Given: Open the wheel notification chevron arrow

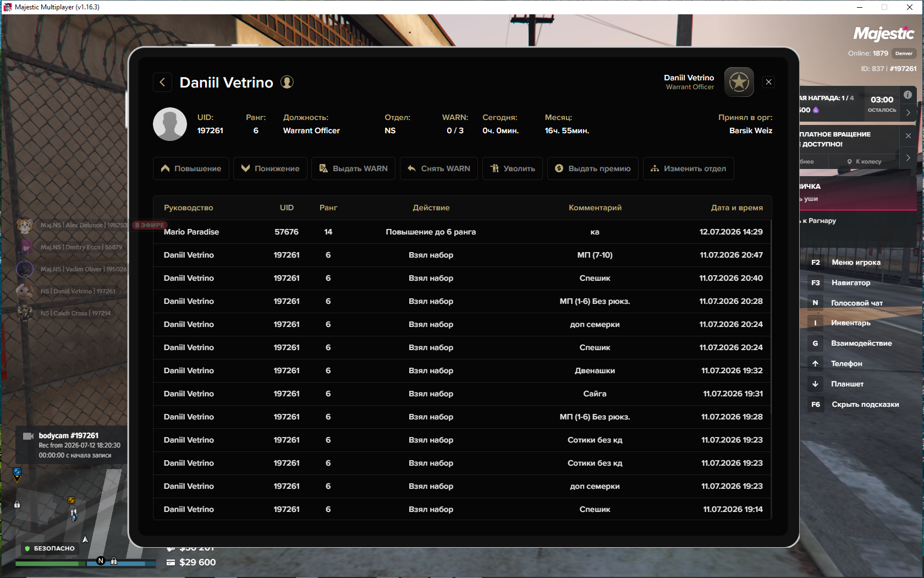Looking at the screenshot, I should coord(908,158).
